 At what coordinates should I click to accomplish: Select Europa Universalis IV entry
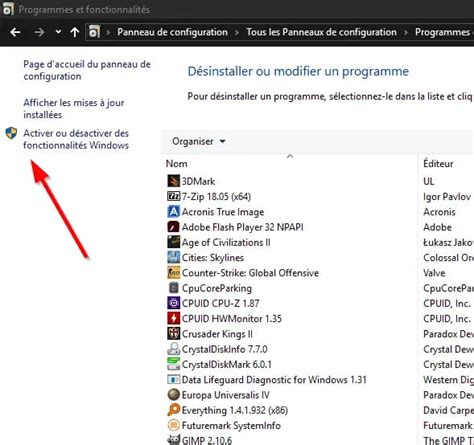225,395
